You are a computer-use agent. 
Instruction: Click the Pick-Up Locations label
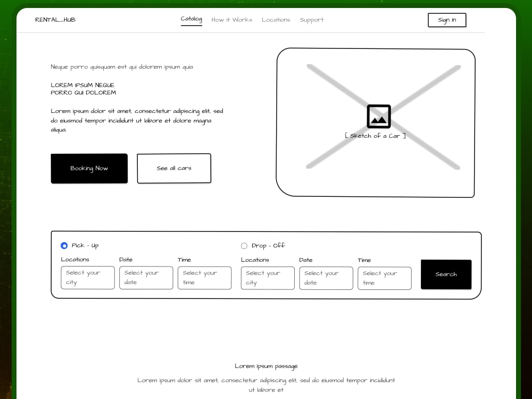click(75, 259)
